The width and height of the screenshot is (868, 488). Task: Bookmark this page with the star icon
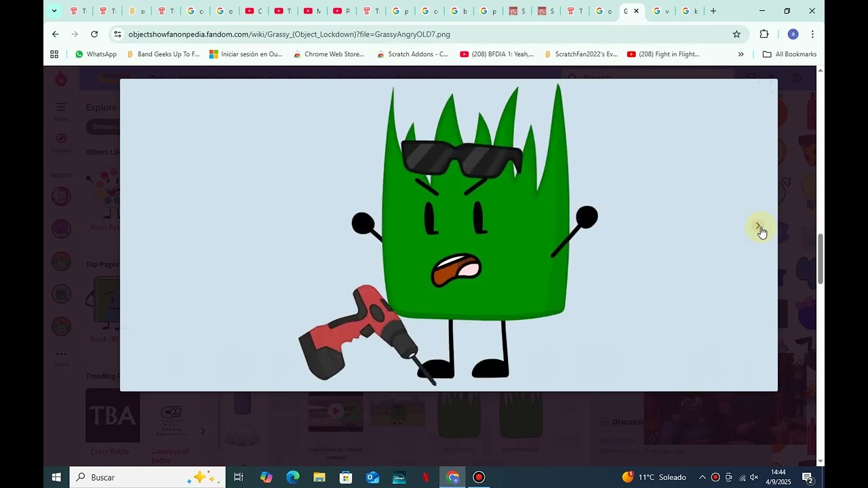736,34
